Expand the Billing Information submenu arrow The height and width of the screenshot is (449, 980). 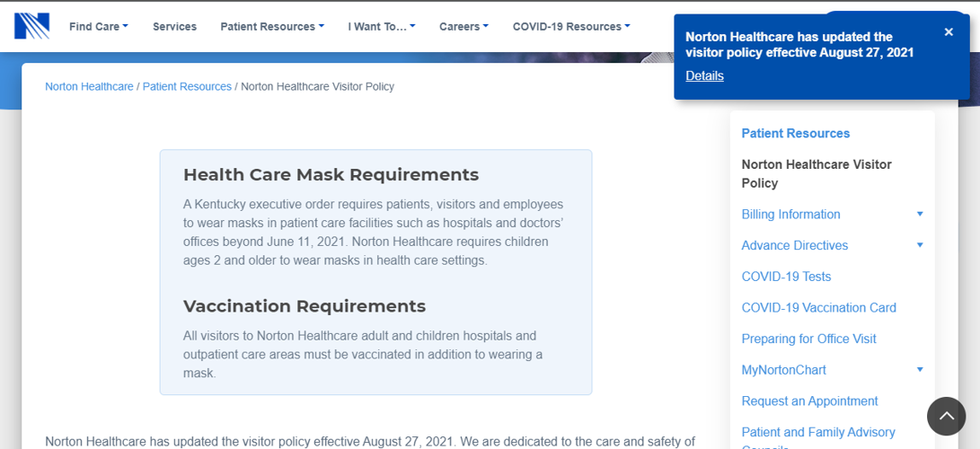[920, 214]
